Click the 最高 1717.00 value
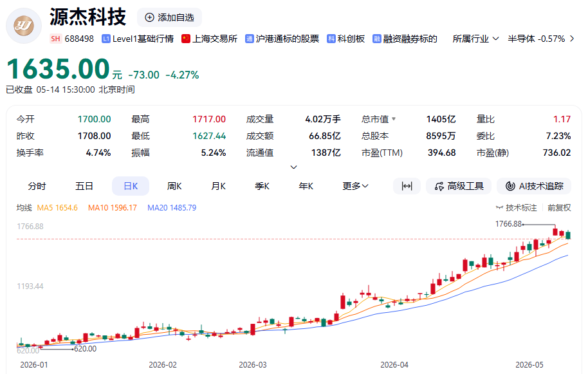Viewport: 588px width, 374px height. tap(209, 119)
